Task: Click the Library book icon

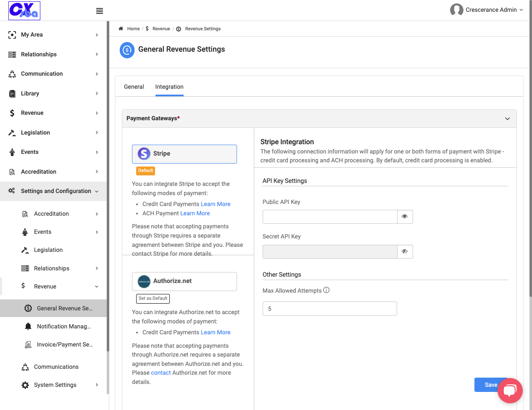Action: tap(12, 93)
